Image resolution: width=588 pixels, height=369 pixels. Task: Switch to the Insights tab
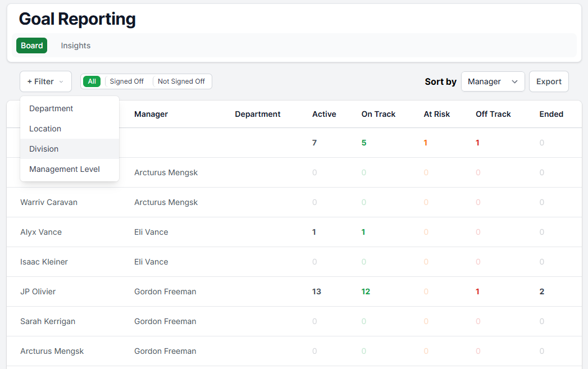click(76, 45)
